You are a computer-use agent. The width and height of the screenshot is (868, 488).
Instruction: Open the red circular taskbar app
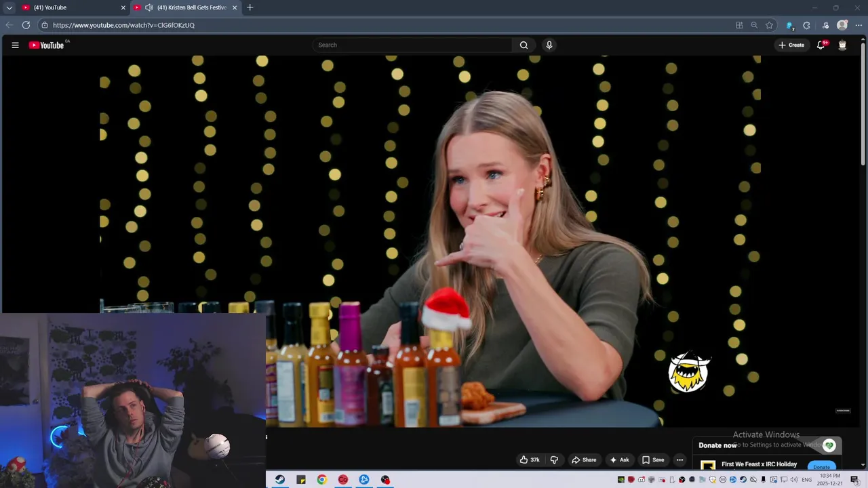coord(343,480)
